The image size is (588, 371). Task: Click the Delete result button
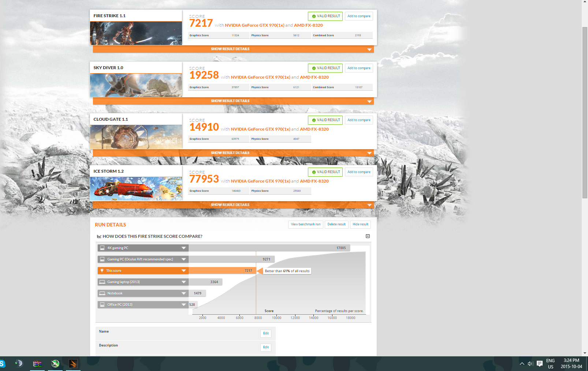[x=336, y=224]
